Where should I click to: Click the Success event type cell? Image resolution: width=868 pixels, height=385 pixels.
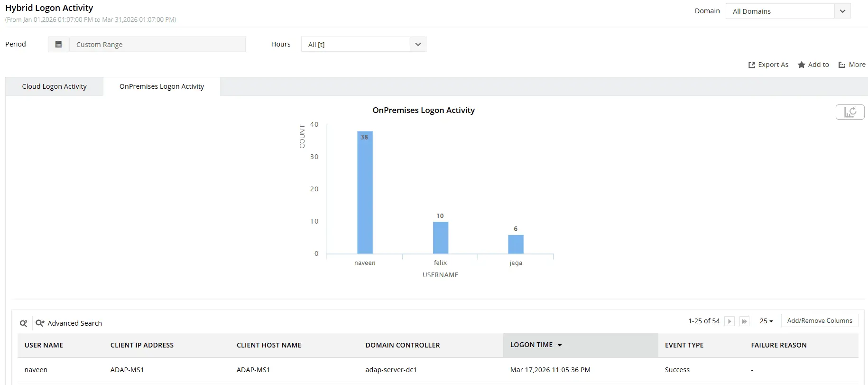(x=677, y=370)
